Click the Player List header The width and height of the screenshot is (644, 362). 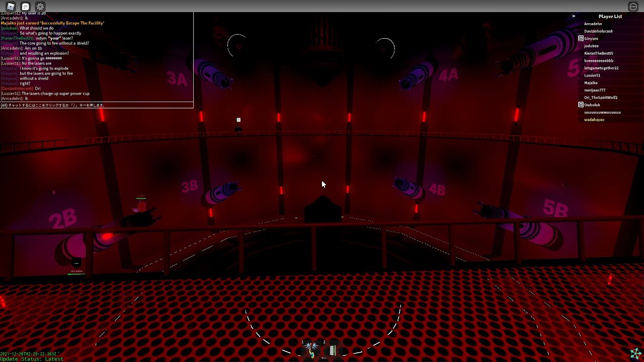click(x=610, y=17)
